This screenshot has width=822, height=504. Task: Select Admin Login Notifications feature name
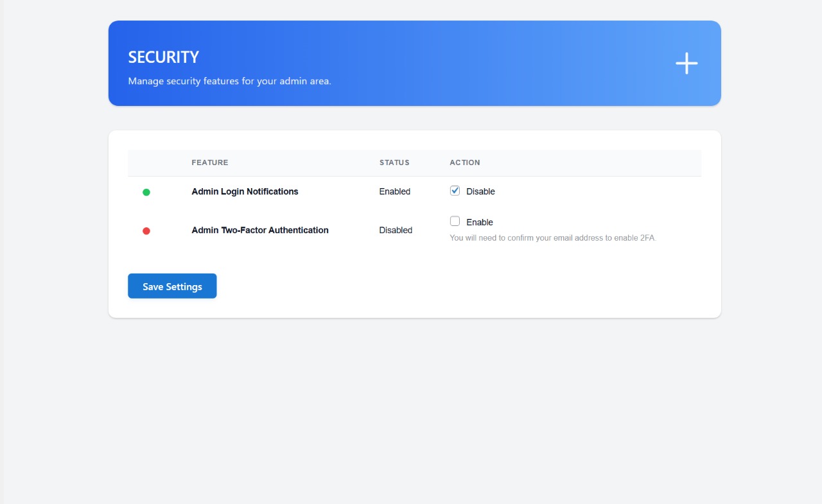(x=245, y=191)
